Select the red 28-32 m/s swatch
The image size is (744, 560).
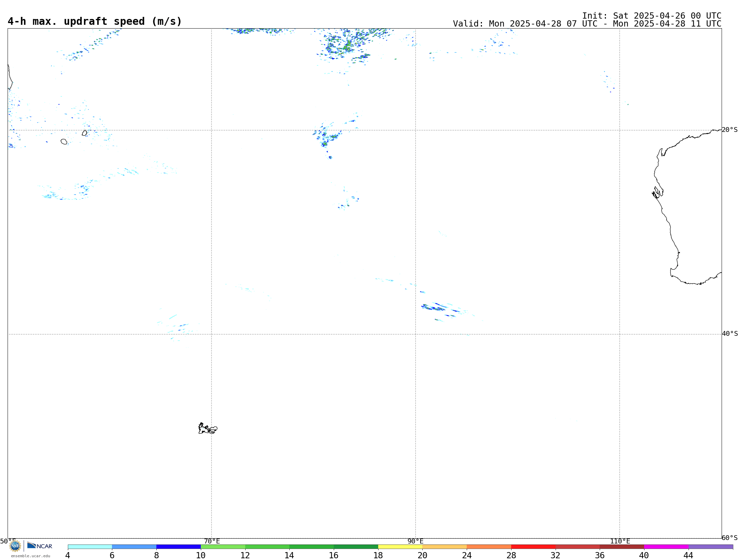pos(533,547)
